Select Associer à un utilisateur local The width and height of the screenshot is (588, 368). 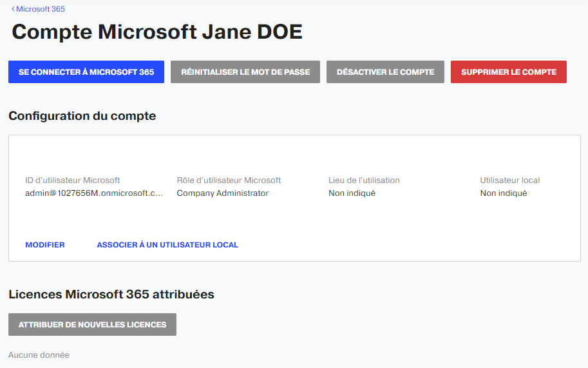(x=167, y=245)
